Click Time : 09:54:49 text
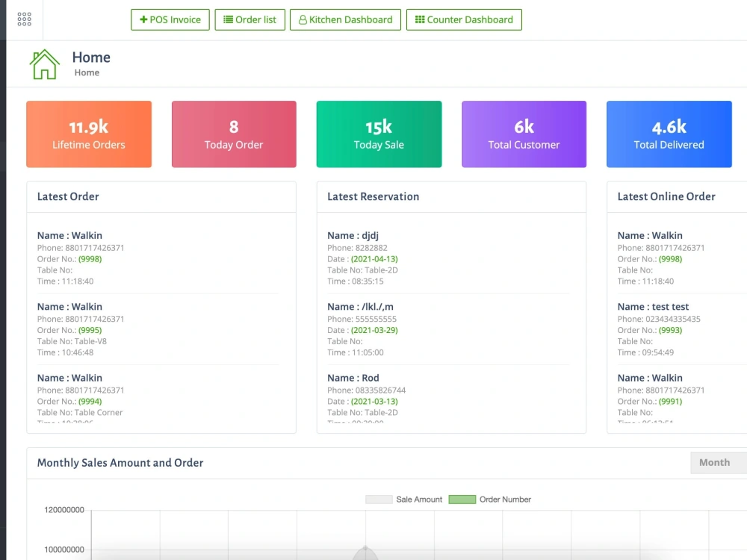Image resolution: width=747 pixels, height=560 pixels. coord(645,352)
